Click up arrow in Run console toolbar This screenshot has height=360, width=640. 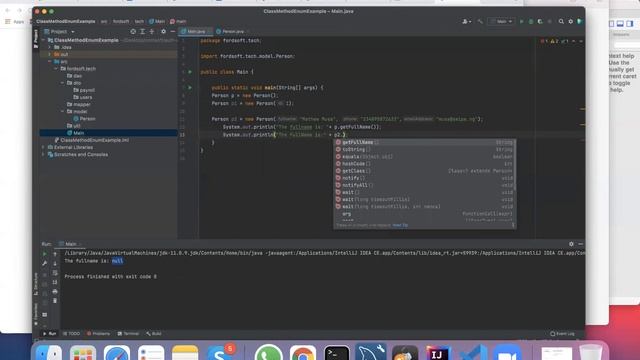[x=55, y=254]
